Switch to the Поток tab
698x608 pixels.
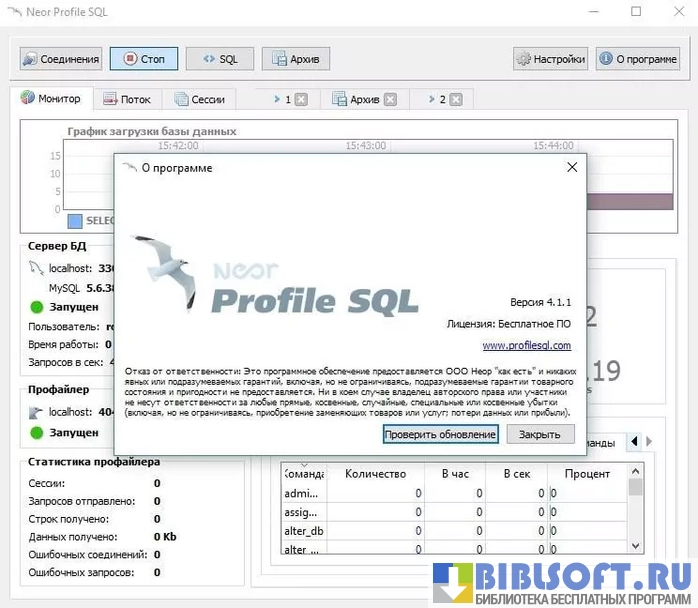(126, 100)
